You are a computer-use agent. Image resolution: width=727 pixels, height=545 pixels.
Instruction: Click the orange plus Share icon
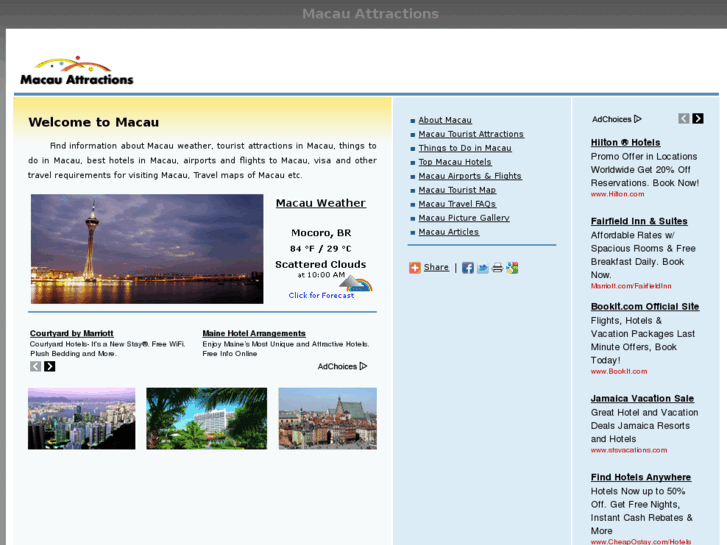415,268
